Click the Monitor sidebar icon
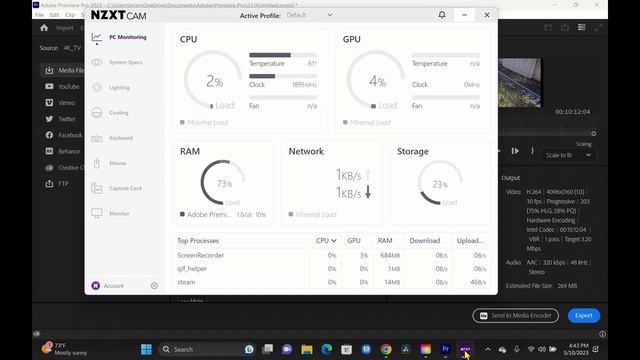This screenshot has width=640, height=360. tap(97, 213)
